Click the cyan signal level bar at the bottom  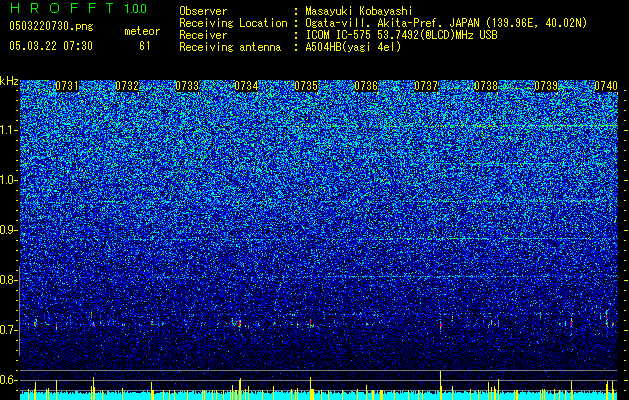pos(319,396)
